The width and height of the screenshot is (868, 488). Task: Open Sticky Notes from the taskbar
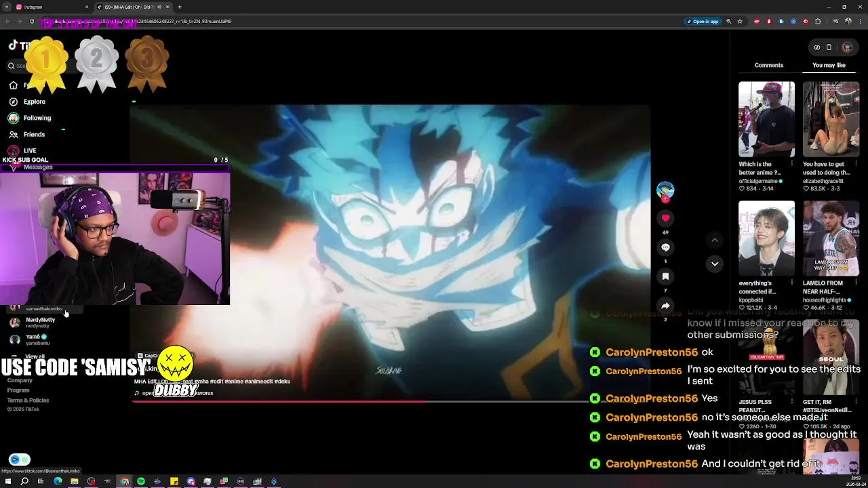point(174,481)
